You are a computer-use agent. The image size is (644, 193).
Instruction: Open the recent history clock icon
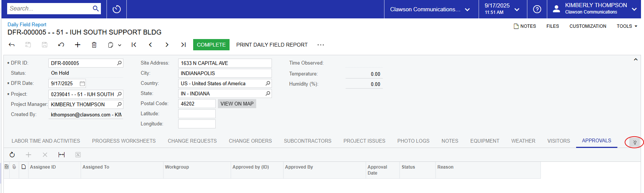click(117, 9)
